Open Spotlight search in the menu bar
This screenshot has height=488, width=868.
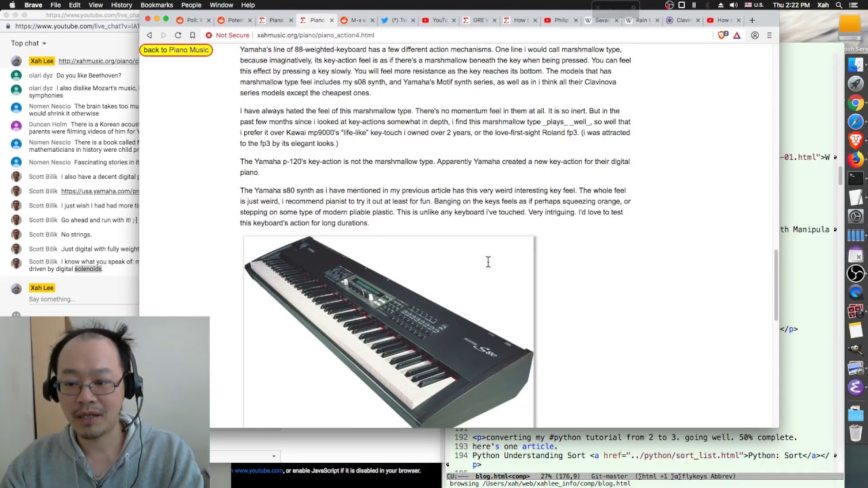tap(840, 5)
